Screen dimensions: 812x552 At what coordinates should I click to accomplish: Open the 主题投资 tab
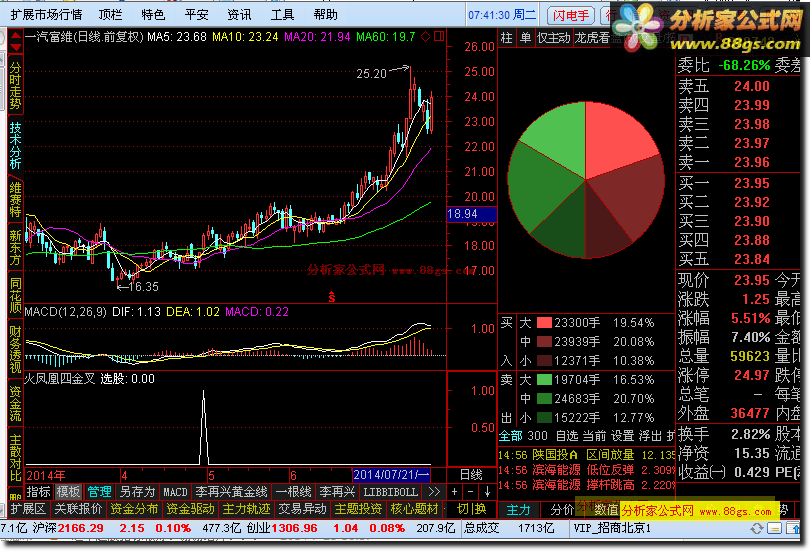coord(358,509)
